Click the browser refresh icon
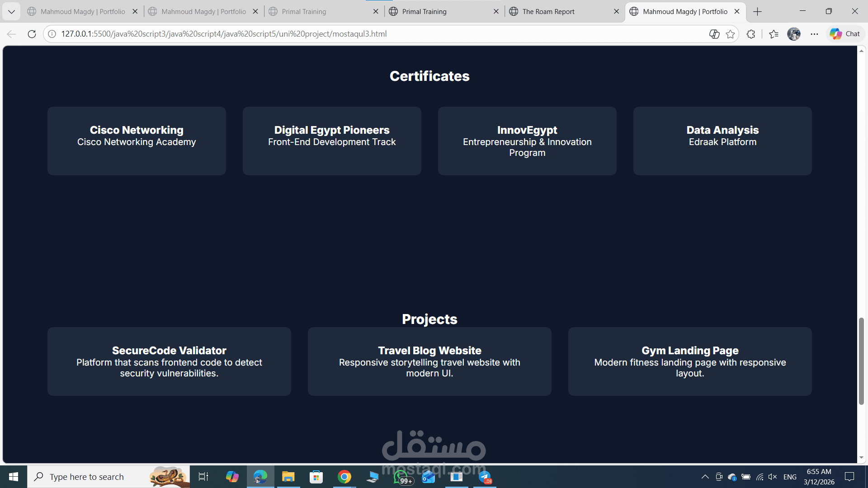868x488 pixels. (32, 34)
